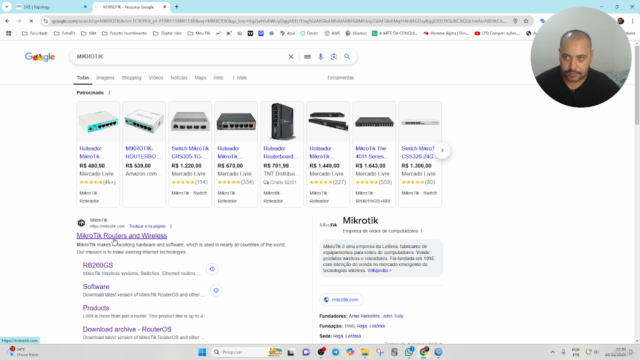Show next sponsored products with arrow
Viewport: 640px width, 360px height.
tap(442, 150)
